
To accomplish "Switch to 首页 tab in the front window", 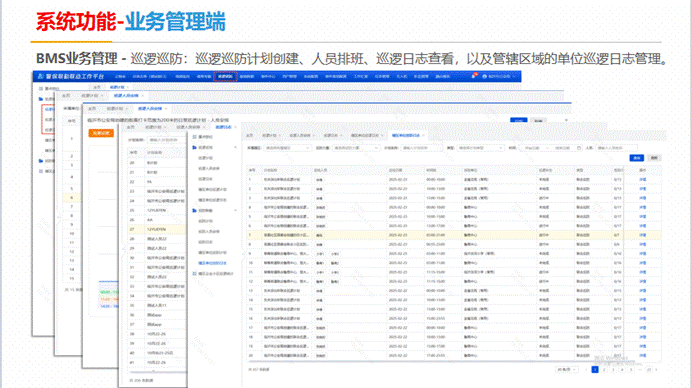I will [x=250, y=136].
